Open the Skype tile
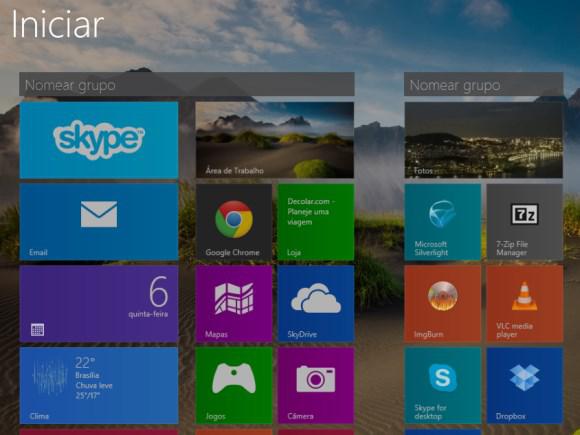 click(99, 140)
